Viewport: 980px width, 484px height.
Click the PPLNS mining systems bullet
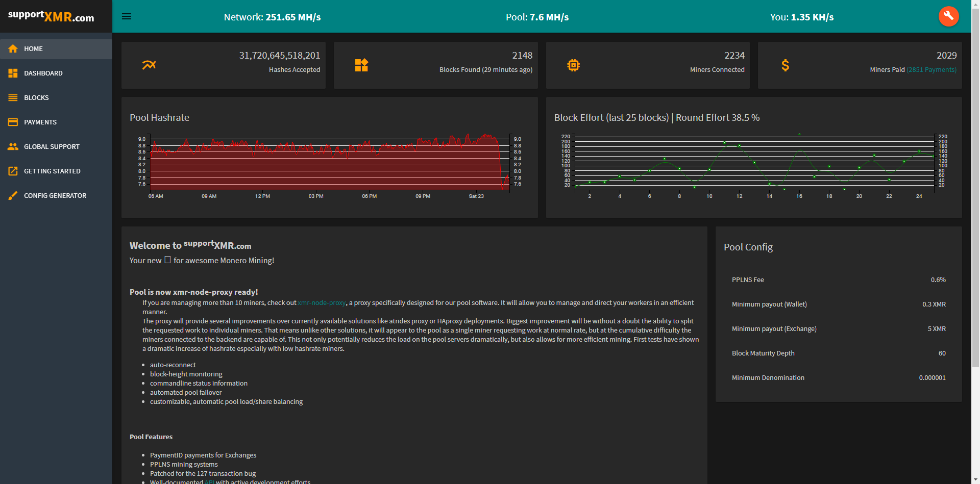tap(184, 465)
